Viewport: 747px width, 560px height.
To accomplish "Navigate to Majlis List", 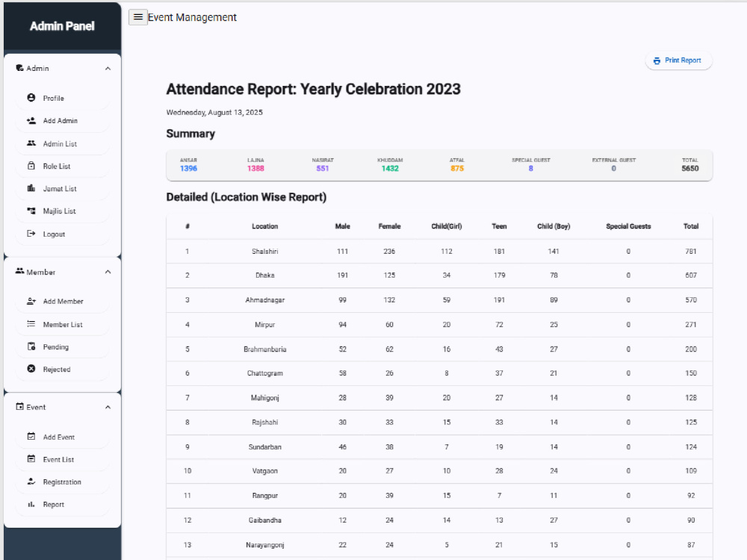I will [63, 211].
